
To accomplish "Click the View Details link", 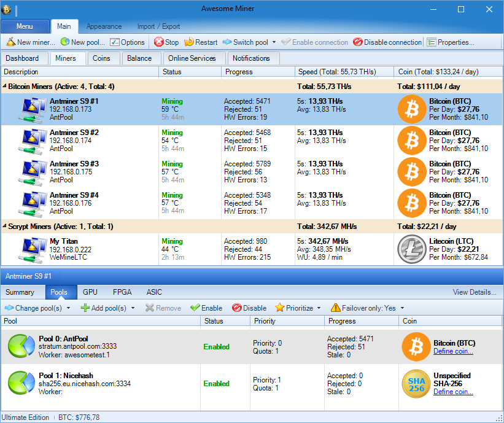I will pos(475,292).
